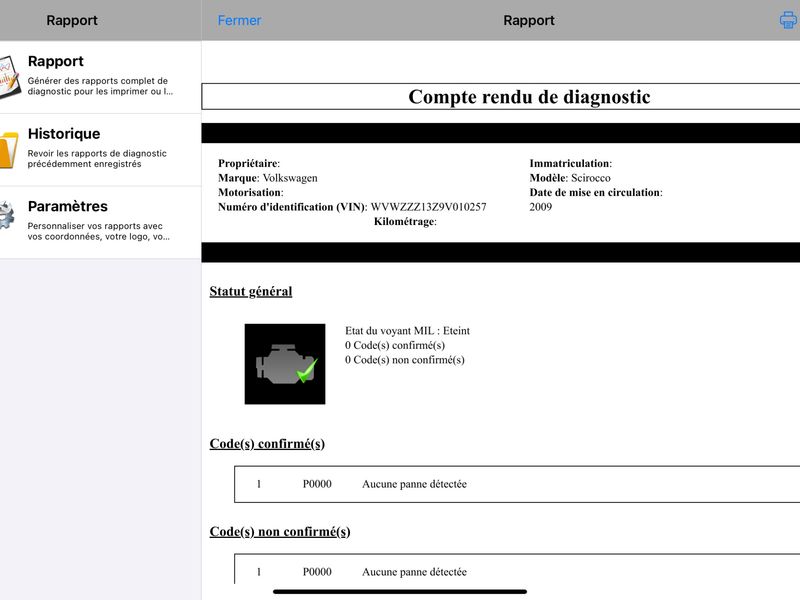Click the left pane Rapport header title

[x=72, y=20]
